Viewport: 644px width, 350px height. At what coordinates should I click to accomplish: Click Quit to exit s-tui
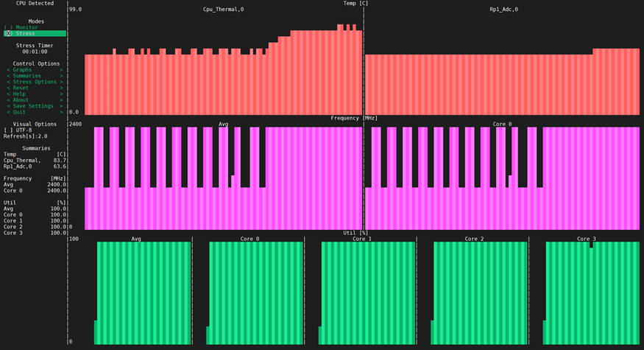pyautogui.click(x=35, y=112)
